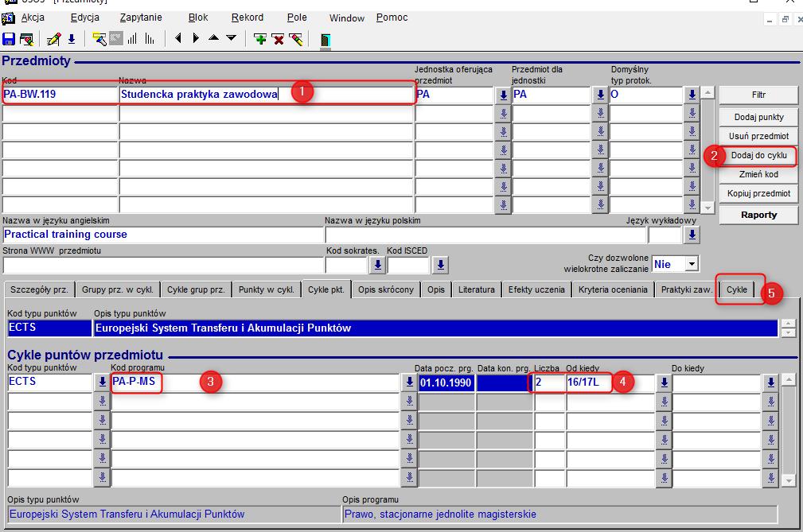Click the descending bars toolbar icon
Screen dimensions: 803x532
pyautogui.click(x=150, y=39)
